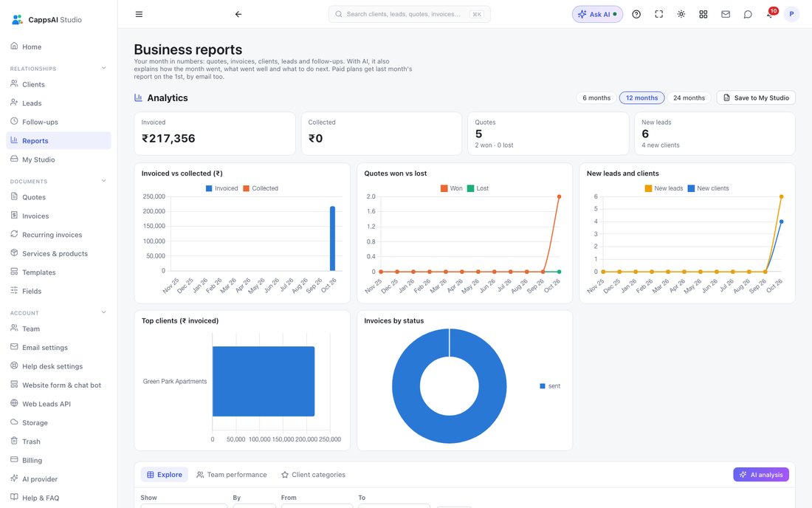812x508 pixels.
Task: Click the Ask AI button
Action: tap(597, 15)
